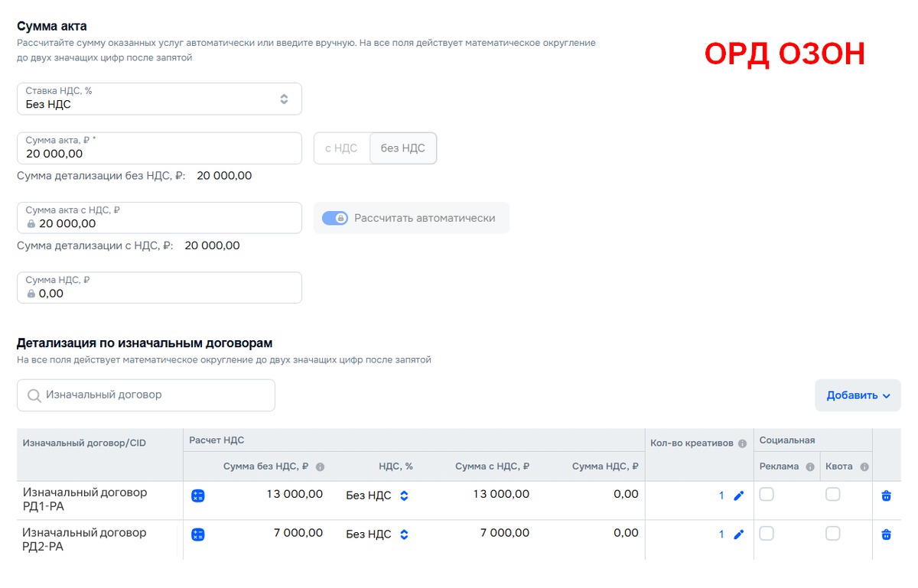Focus Изначальный договор search field
Viewport: 918px width, 588px height.
click(x=146, y=395)
